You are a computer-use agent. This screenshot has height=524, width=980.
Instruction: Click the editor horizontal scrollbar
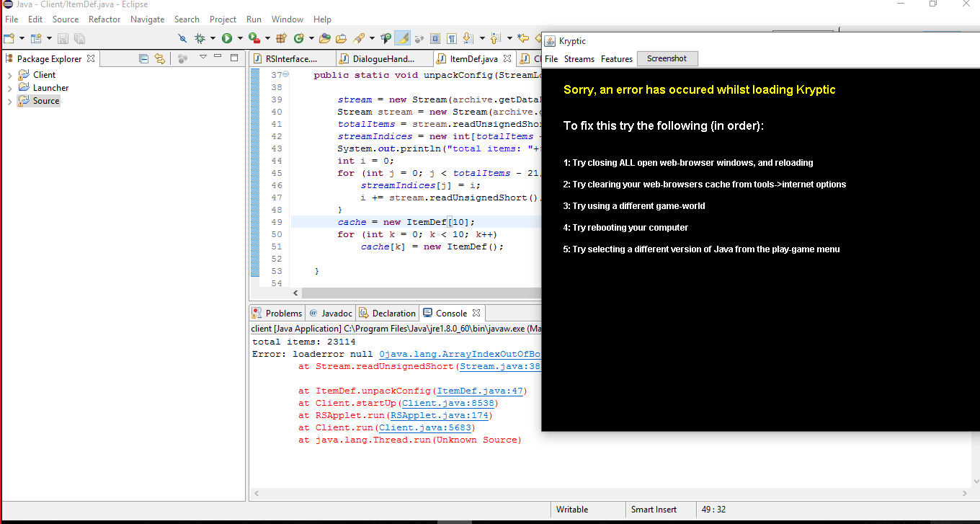point(422,293)
